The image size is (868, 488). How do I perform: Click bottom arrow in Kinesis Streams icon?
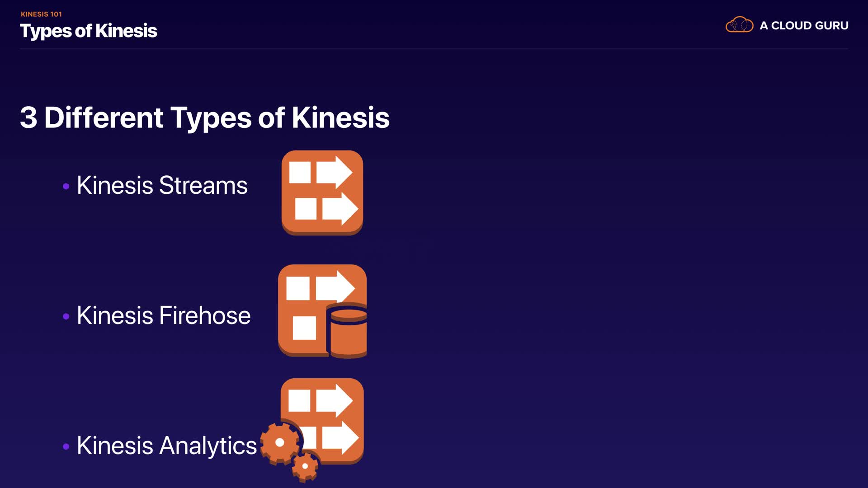pos(340,209)
